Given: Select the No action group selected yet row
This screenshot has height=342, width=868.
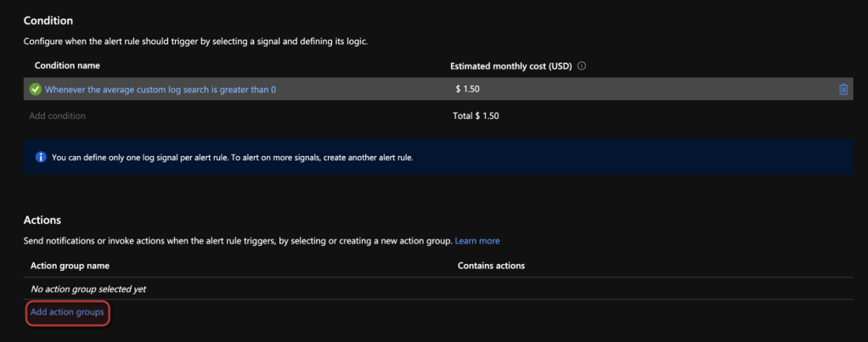Looking at the screenshot, I should point(88,289).
